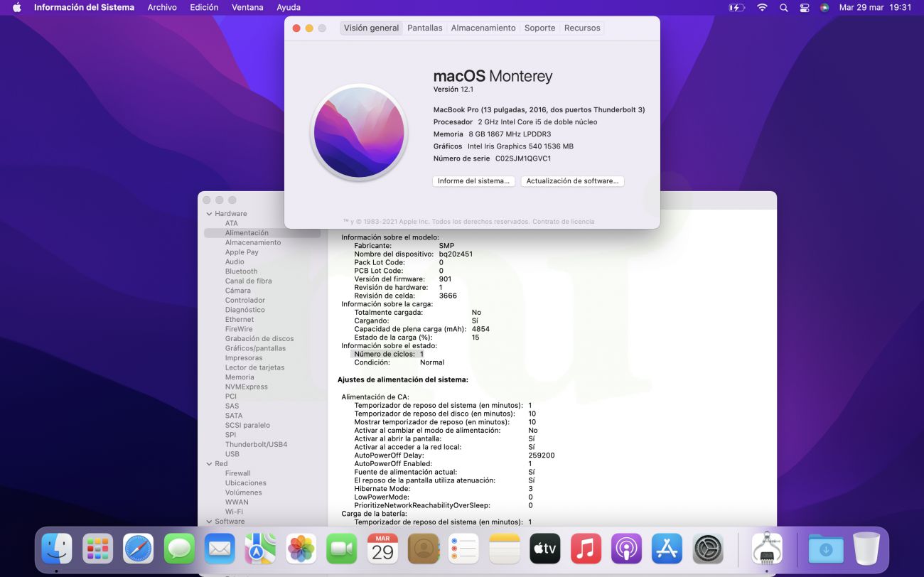This screenshot has height=577, width=924.
Task: Open Wi-Fi menu in menu bar
Action: [x=762, y=7]
